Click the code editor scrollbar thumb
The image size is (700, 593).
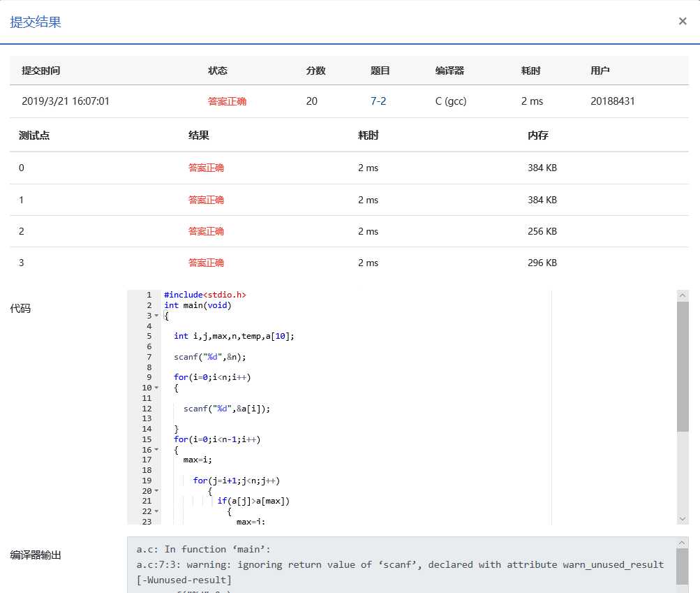(682, 367)
